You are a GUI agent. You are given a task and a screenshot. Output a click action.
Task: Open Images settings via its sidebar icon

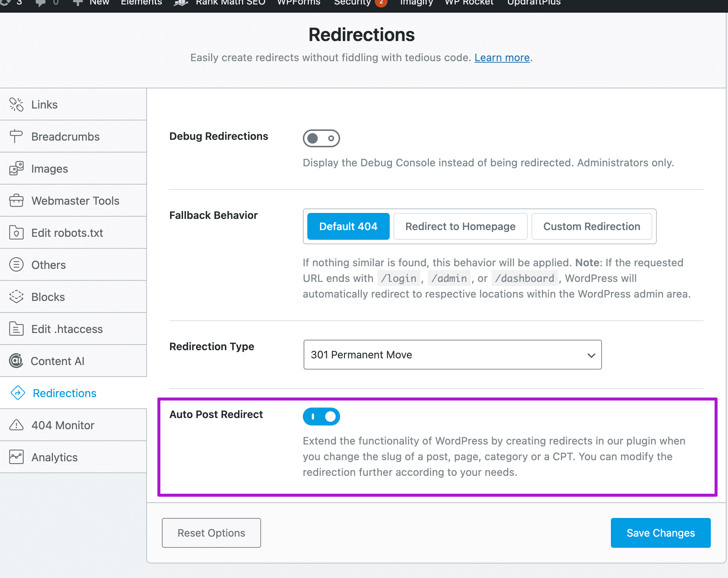click(16, 168)
